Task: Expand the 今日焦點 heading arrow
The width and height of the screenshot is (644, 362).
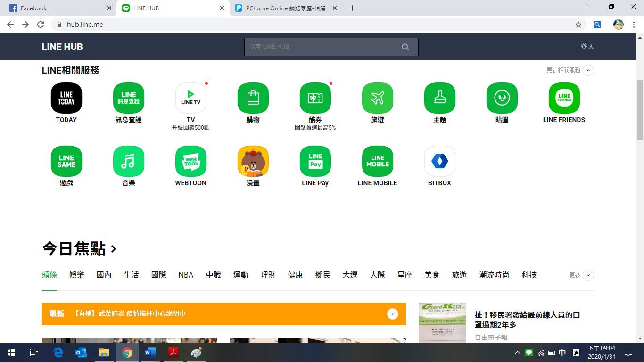Action: coord(113,249)
